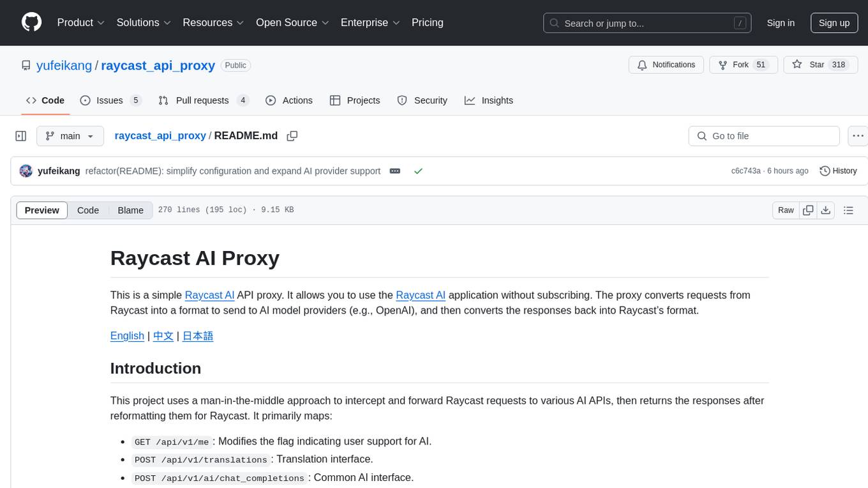Open 日本語 README link

[198, 336]
